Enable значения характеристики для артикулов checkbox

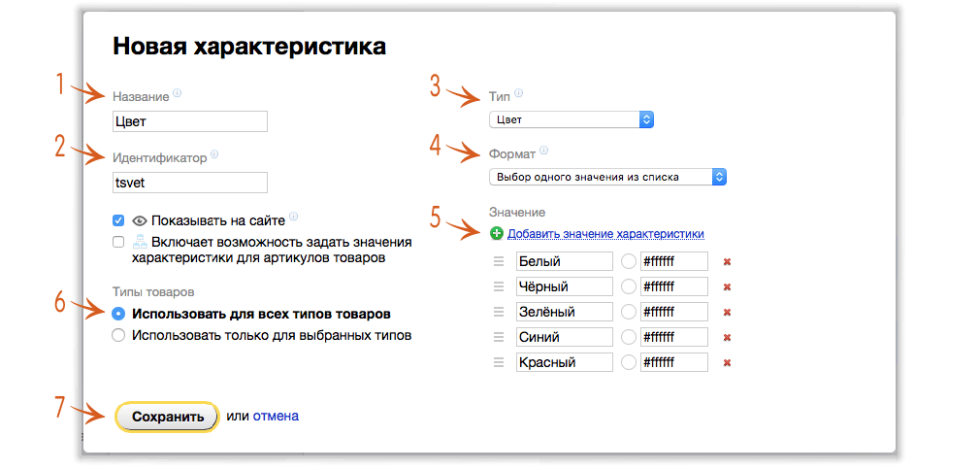point(118,242)
